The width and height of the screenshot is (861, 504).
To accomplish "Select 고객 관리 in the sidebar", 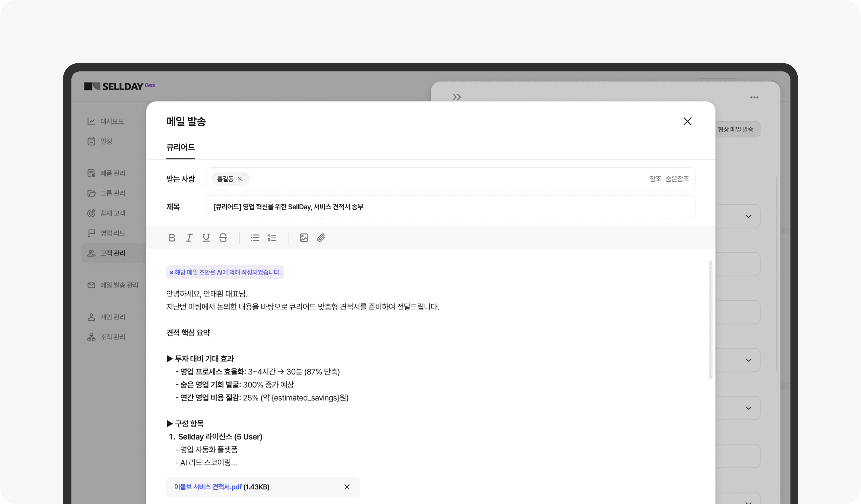I will click(114, 253).
